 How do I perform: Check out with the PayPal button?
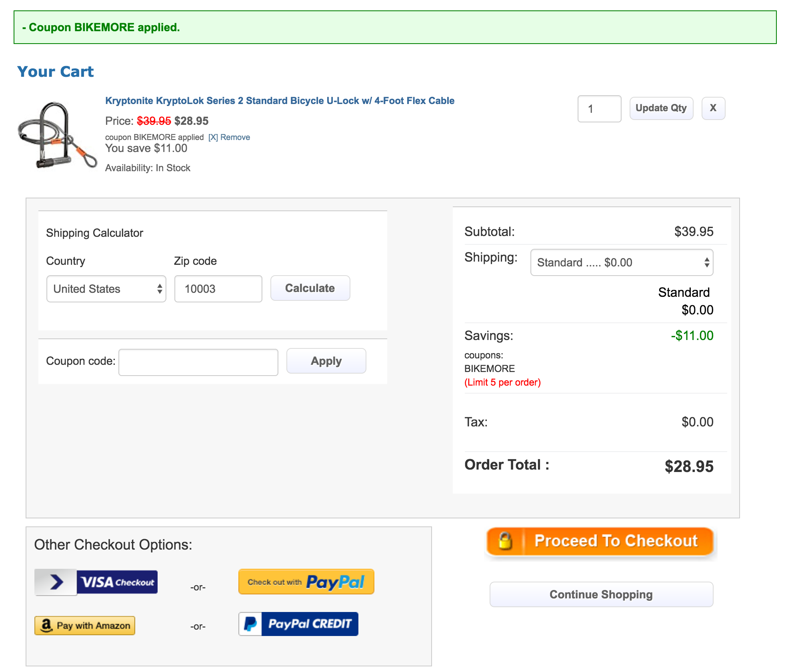click(306, 582)
